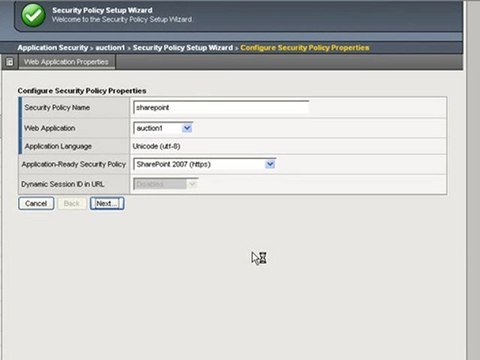
Task: Click the Web Application row label
Action: [x=50, y=128]
